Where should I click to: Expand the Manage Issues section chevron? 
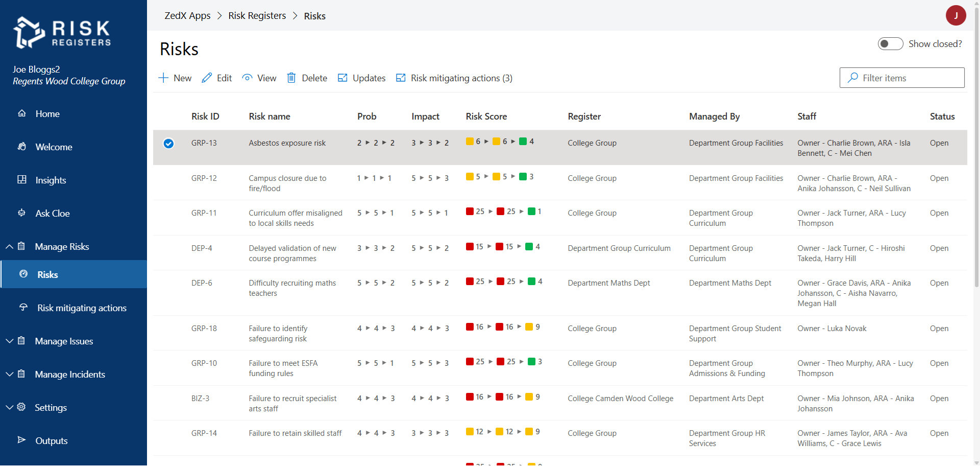pyautogui.click(x=9, y=341)
